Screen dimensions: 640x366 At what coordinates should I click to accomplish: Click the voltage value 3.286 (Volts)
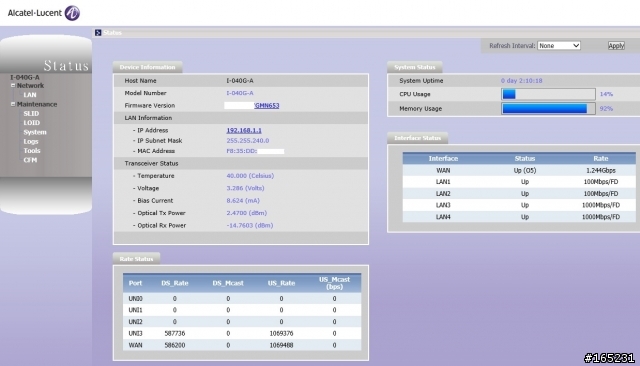click(x=245, y=189)
